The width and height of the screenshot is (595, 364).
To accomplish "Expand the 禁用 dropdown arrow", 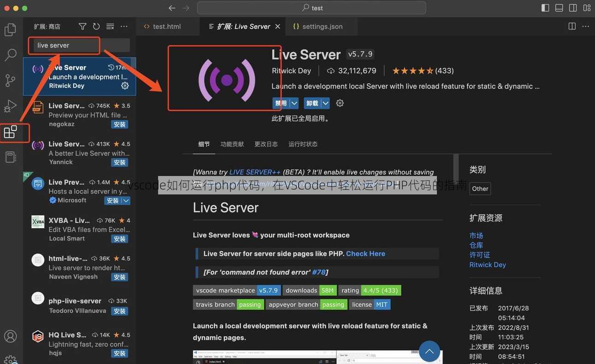I will [294, 103].
